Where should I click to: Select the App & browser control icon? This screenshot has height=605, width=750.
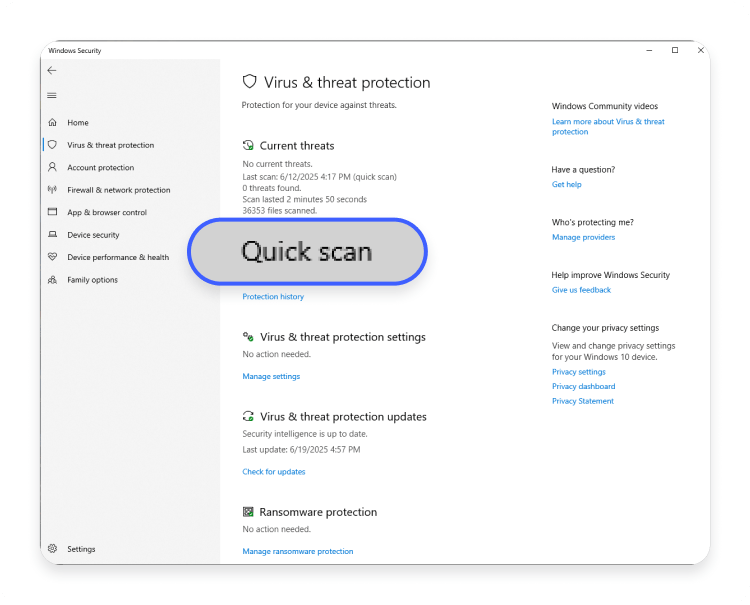point(53,212)
